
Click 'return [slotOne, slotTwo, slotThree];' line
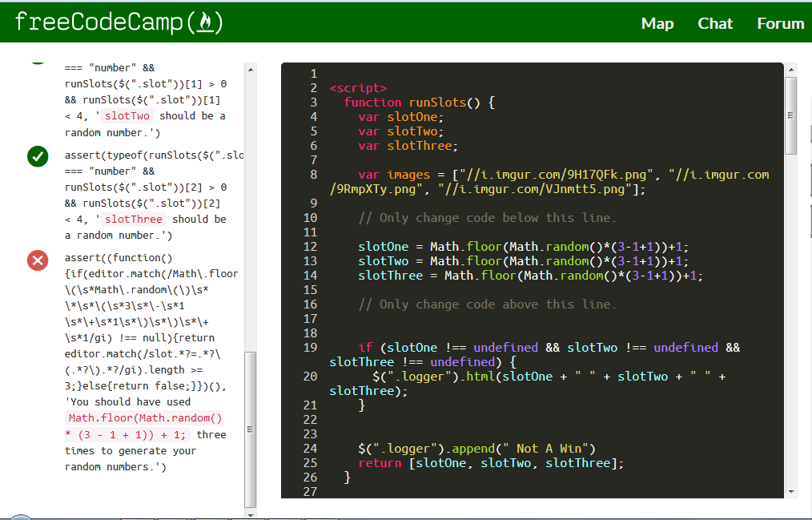(491, 463)
